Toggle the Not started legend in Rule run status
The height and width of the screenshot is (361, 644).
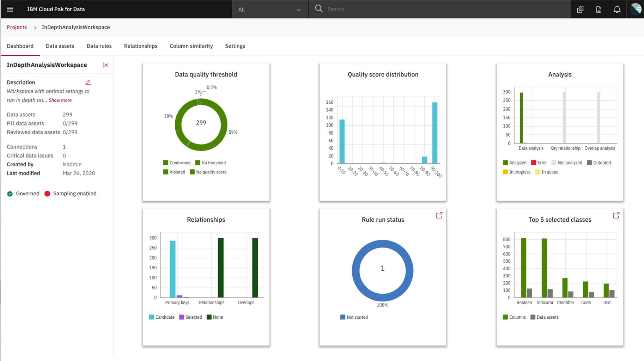(354, 317)
